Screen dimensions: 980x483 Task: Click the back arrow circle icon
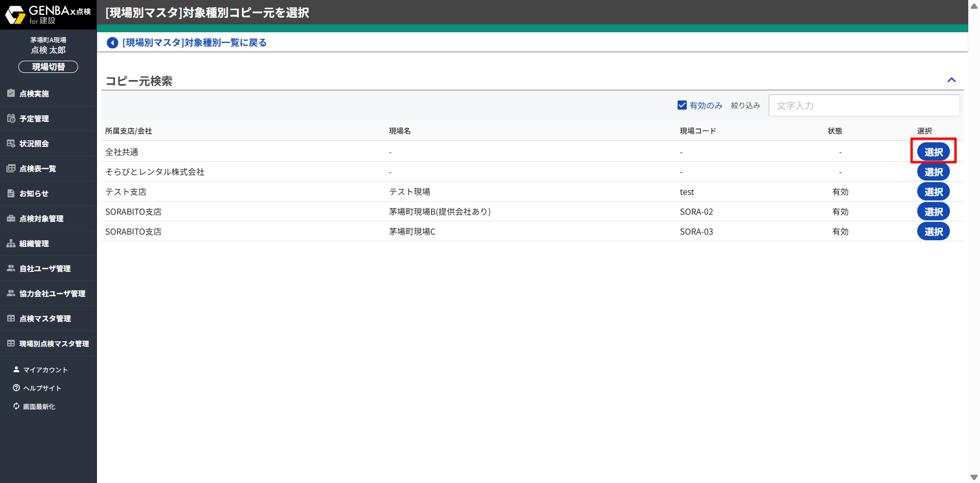112,43
